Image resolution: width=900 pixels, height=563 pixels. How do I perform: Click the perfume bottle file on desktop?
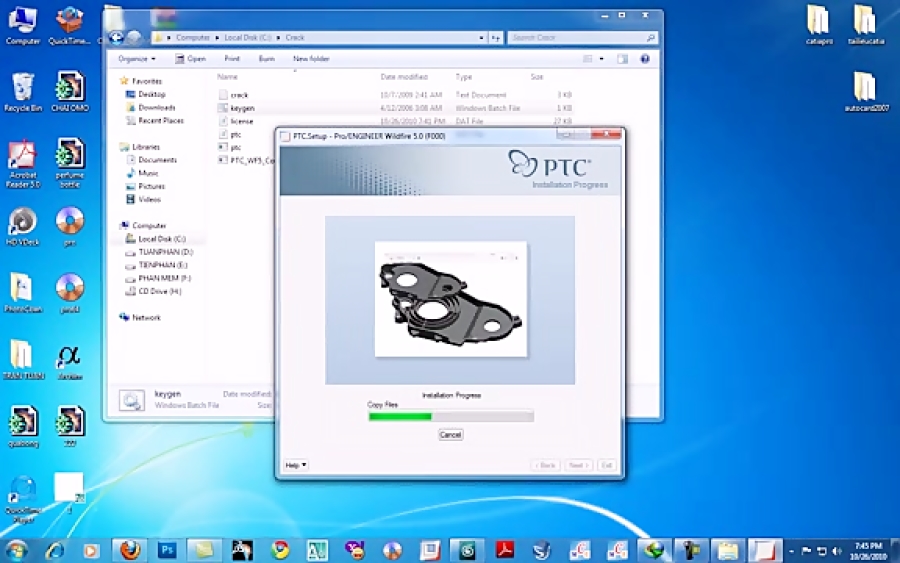coord(70,164)
